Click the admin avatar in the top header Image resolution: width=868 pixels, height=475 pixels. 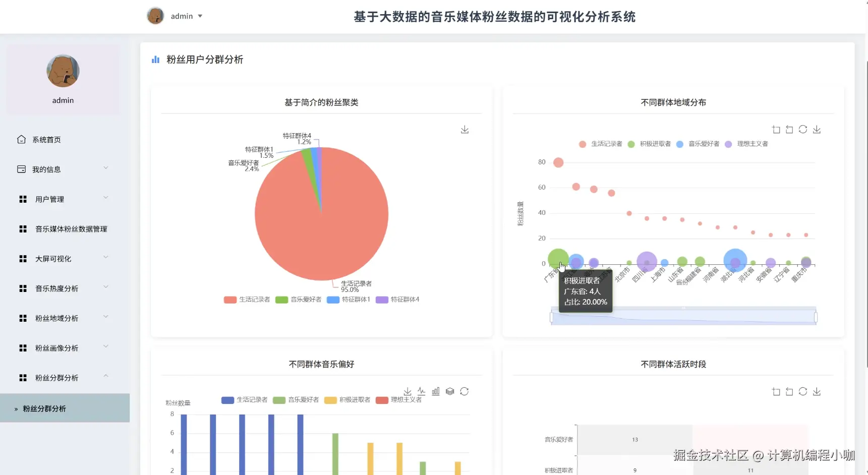tap(155, 16)
